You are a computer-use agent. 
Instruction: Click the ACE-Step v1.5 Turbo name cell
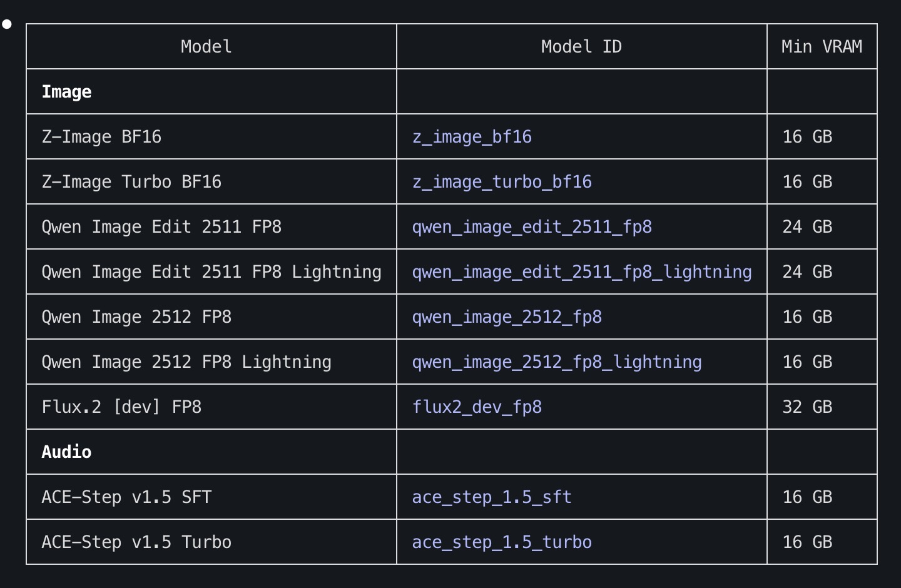pyautogui.click(x=136, y=542)
